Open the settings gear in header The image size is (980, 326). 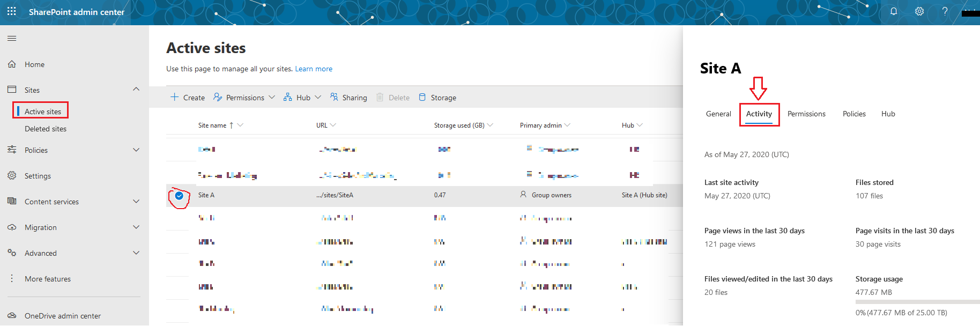[919, 11]
